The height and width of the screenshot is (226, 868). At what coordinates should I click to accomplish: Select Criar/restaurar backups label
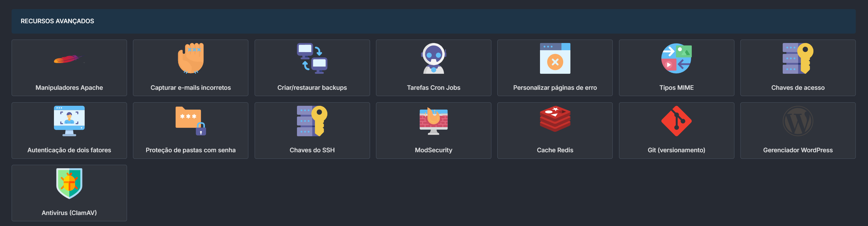click(x=312, y=88)
